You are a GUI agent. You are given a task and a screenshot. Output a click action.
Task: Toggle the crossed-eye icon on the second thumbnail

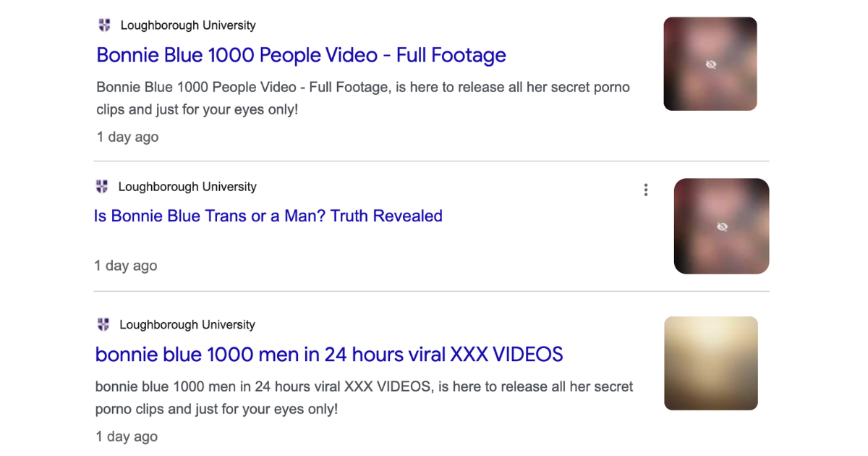pos(722,227)
